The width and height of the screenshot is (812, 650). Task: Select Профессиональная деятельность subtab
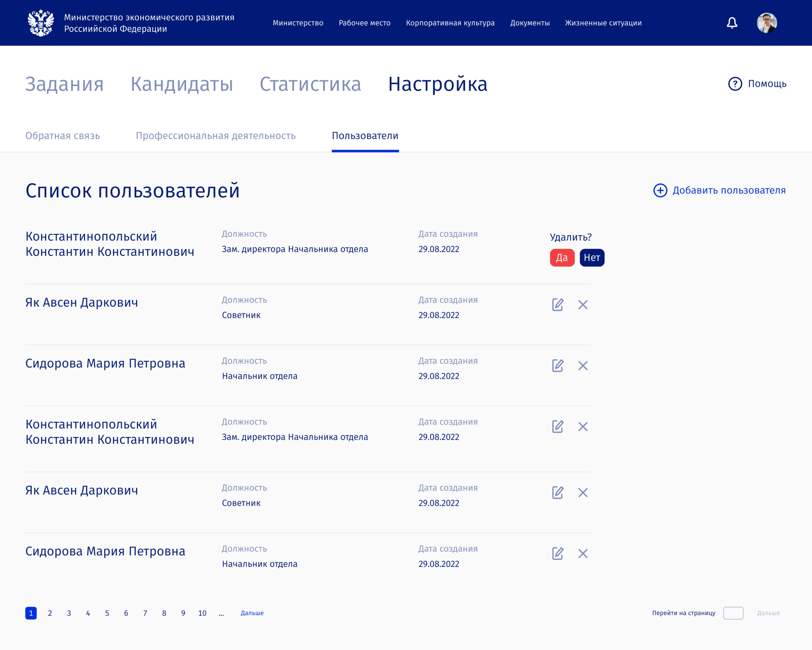[x=216, y=136]
